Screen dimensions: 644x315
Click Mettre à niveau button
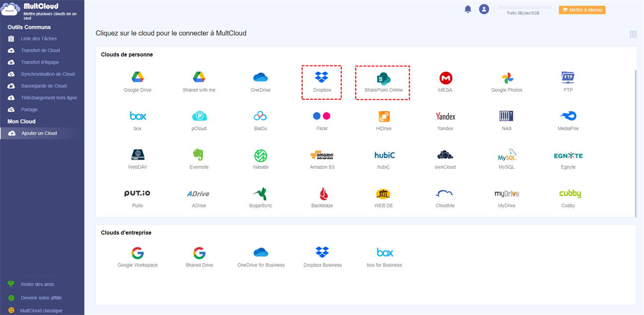click(x=582, y=10)
